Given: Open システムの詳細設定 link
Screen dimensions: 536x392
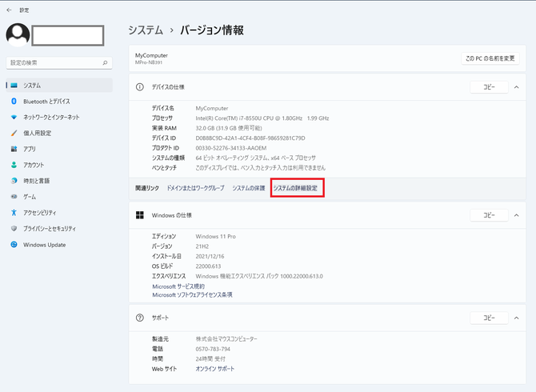Looking at the screenshot, I should click(x=295, y=188).
